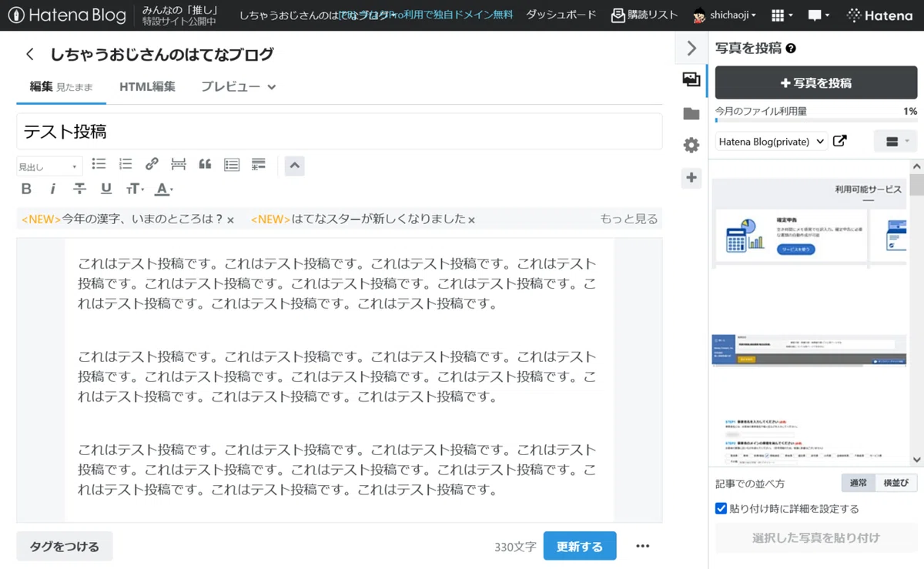The image size is (924, 569).
Task: Select the second dark-header photo thumbnail
Action: pyautogui.click(x=810, y=350)
